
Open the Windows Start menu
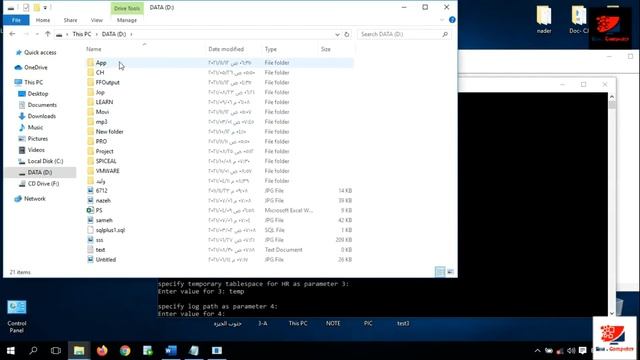coord(11,351)
